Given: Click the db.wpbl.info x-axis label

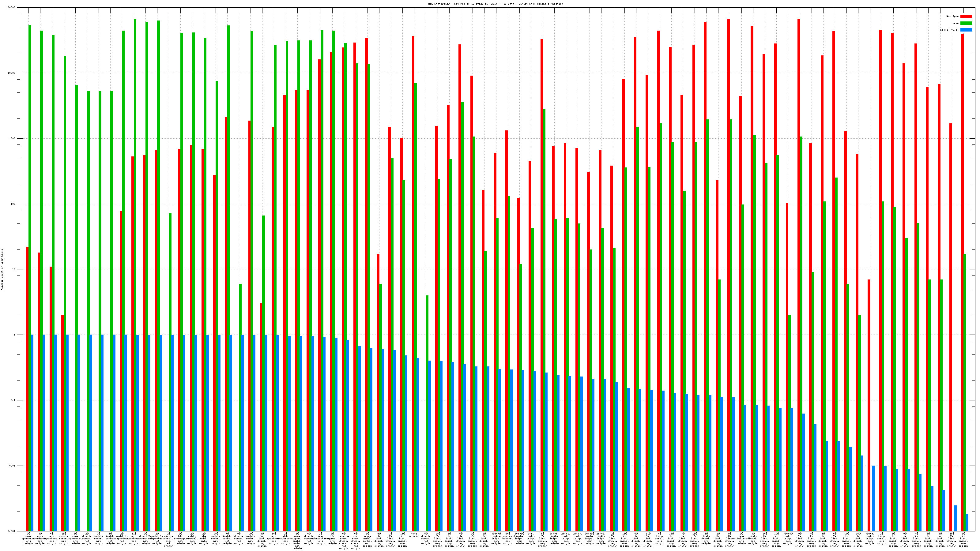Looking at the screenshot, I should point(204,539).
